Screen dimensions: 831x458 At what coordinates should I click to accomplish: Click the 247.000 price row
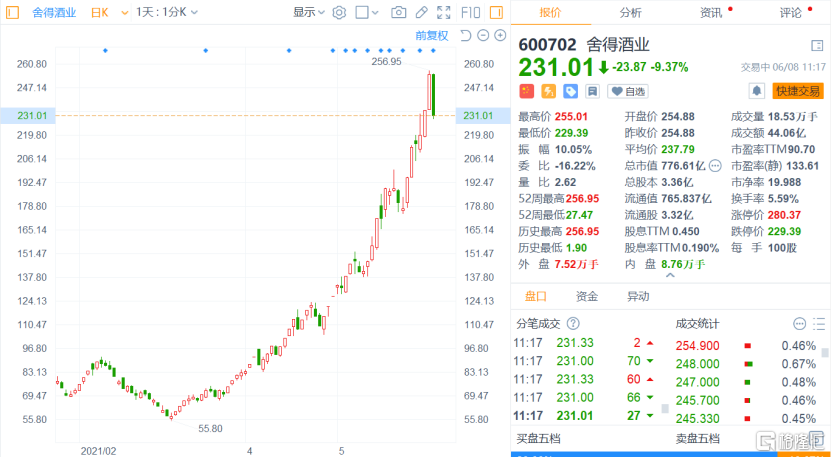coord(746,382)
